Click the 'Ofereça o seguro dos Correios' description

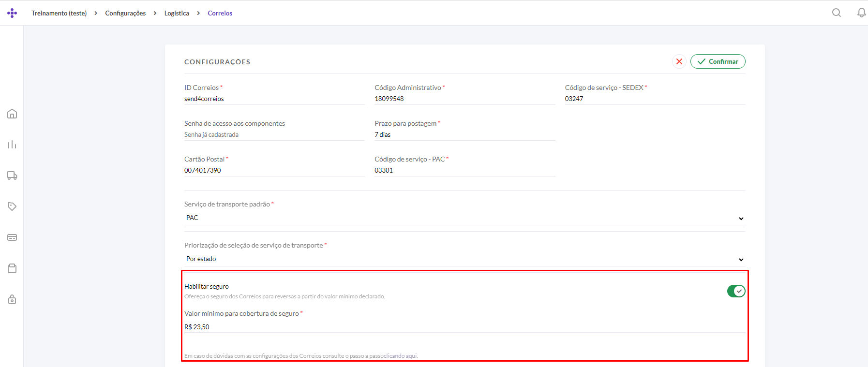(284, 296)
